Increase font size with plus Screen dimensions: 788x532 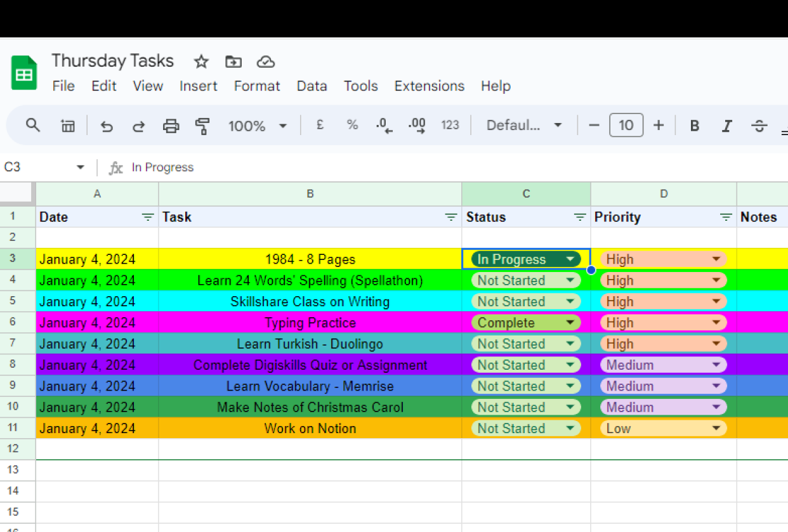(659, 126)
